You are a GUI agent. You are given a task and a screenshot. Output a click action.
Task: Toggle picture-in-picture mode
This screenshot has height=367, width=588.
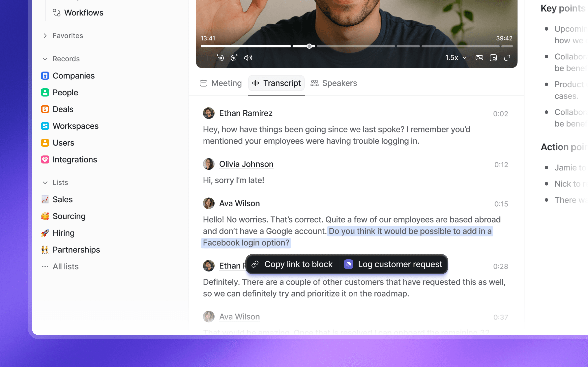493,58
